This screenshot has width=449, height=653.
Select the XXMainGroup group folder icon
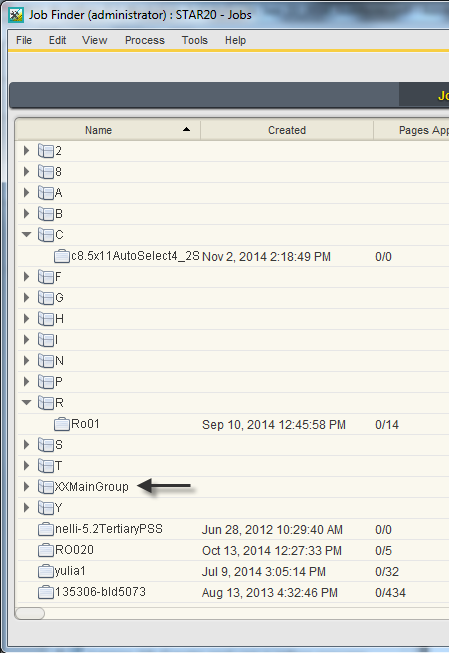(46, 486)
